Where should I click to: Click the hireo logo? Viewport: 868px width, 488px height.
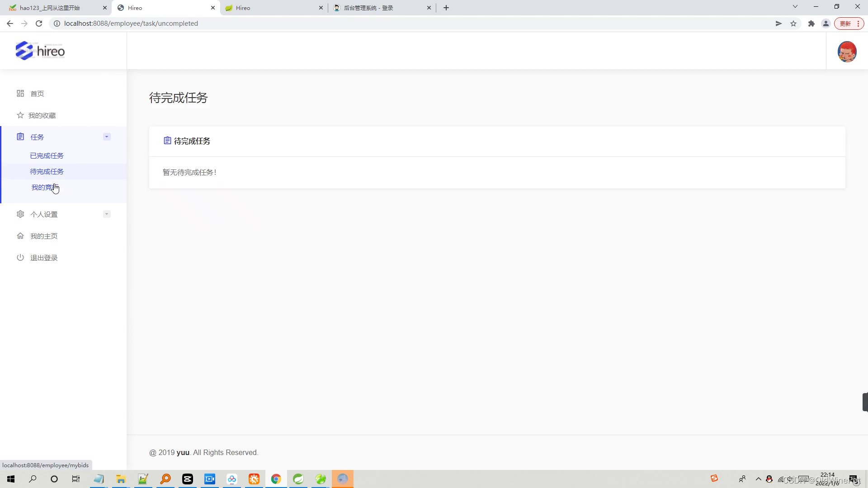pyautogui.click(x=40, y=51)
